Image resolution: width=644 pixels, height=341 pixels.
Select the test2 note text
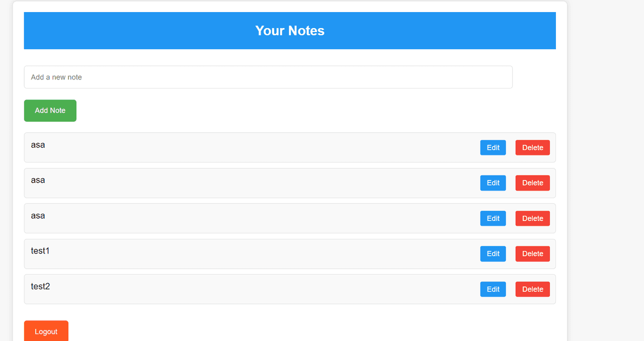tap(40, 287)
